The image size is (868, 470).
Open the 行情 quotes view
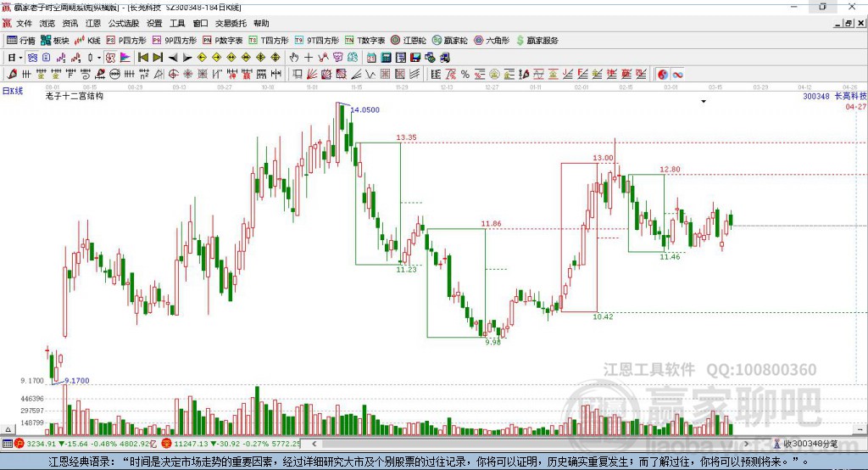[21, 41]
